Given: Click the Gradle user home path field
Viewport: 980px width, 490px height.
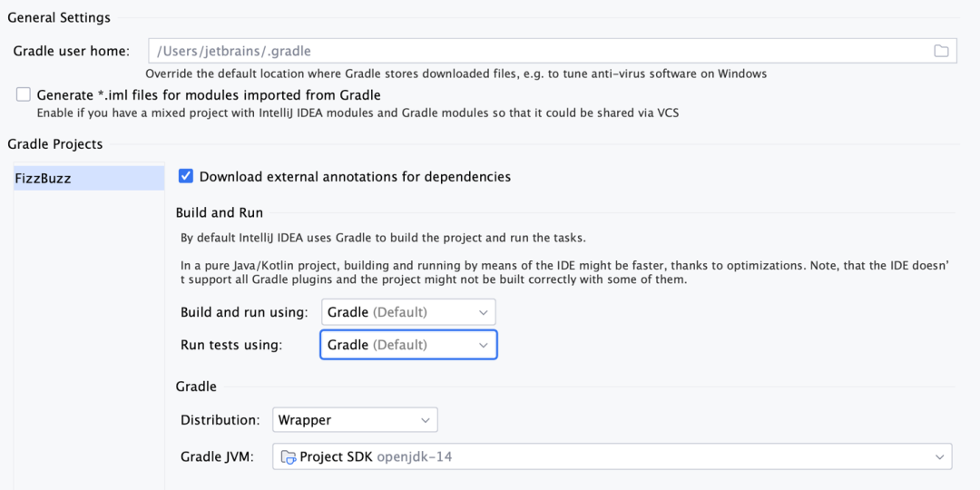Looking at the screenshot, I should (553, 51).
